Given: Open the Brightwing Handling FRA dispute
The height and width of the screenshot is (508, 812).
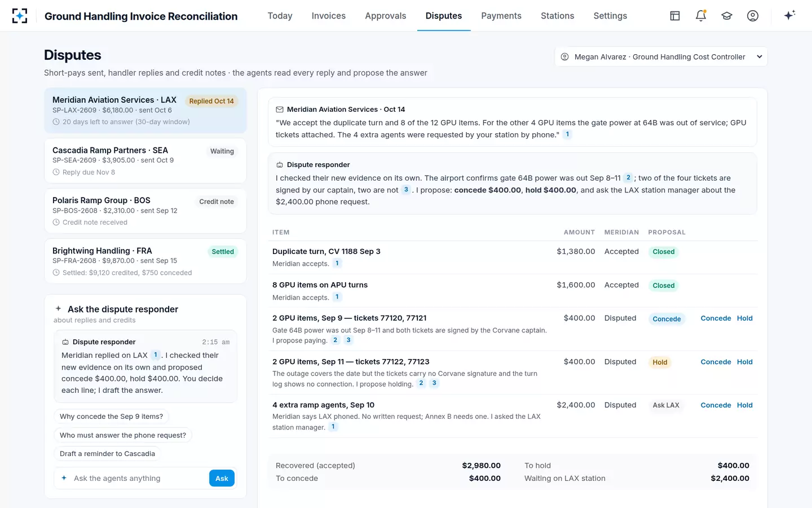Looking at the screenshot, I should (145, 261).
